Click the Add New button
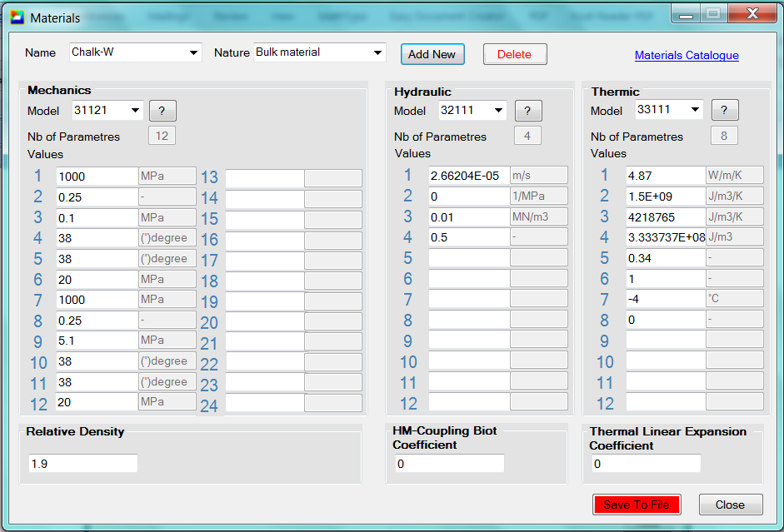Image resolution: width=784 pixels, height=532 pixels. (432, 54)
